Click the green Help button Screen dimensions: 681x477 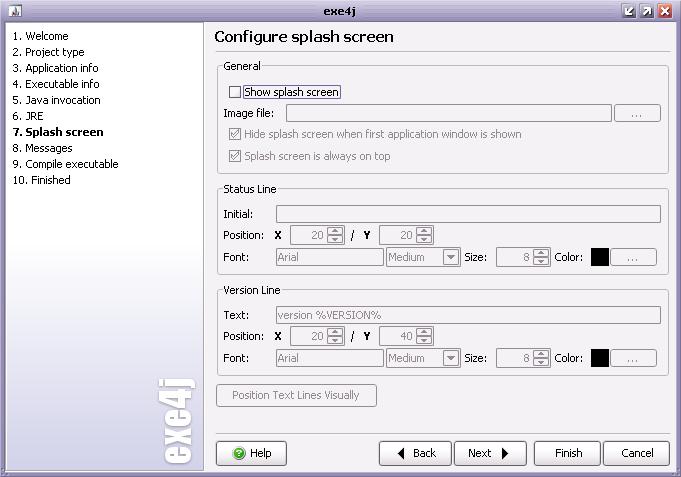pyautogui.click(x=251, y=453)
